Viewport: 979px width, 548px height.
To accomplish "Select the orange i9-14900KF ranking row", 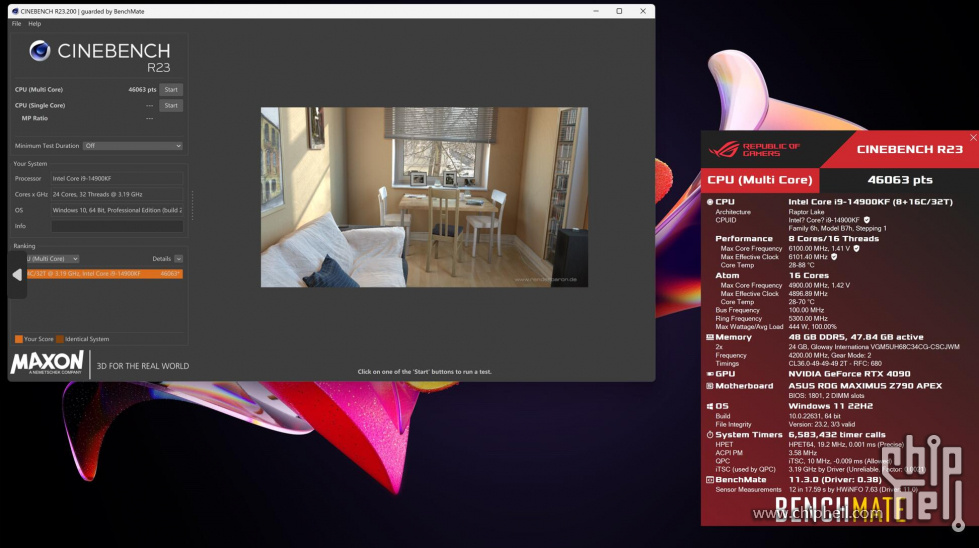I will click(x=104, y=273).
